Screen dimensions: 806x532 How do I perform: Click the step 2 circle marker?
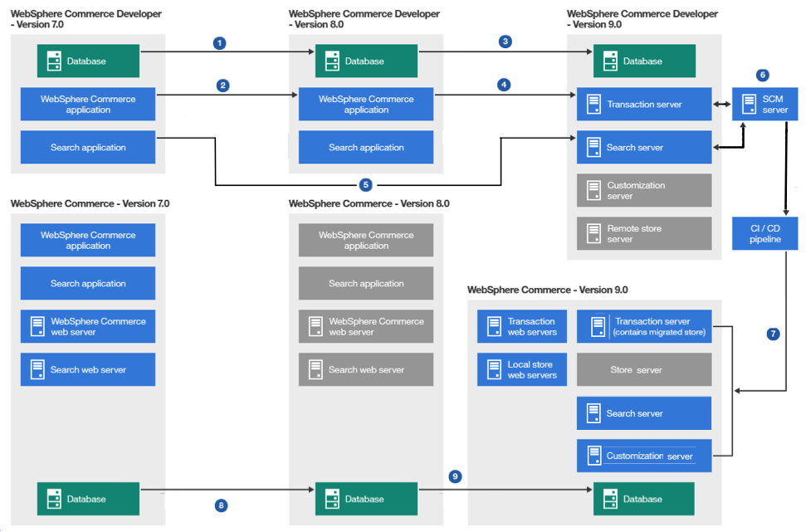point(222,85)
